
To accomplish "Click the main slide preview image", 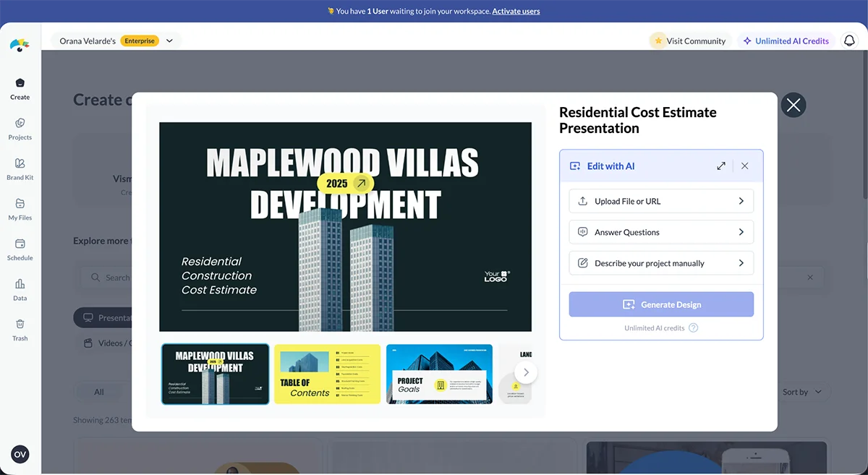I will coord(345,226).
